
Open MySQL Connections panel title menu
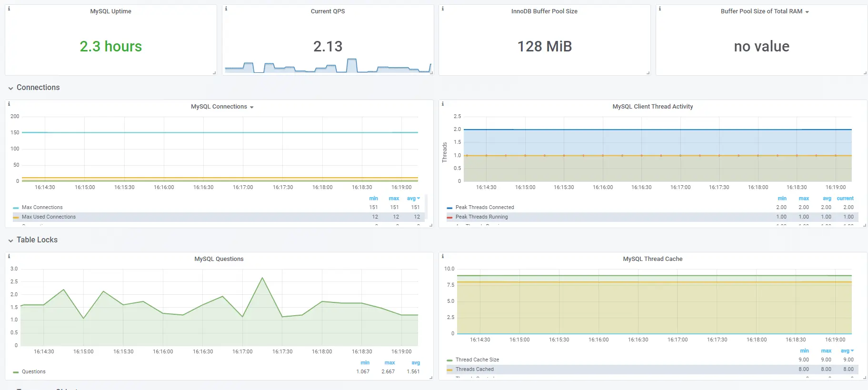click(x=222, y=107)
